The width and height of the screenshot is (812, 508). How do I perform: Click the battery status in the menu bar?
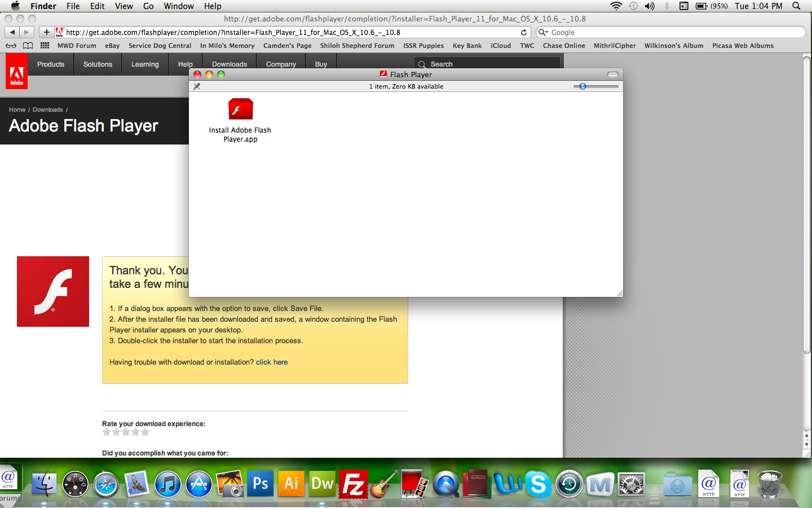tap(712, 6)
